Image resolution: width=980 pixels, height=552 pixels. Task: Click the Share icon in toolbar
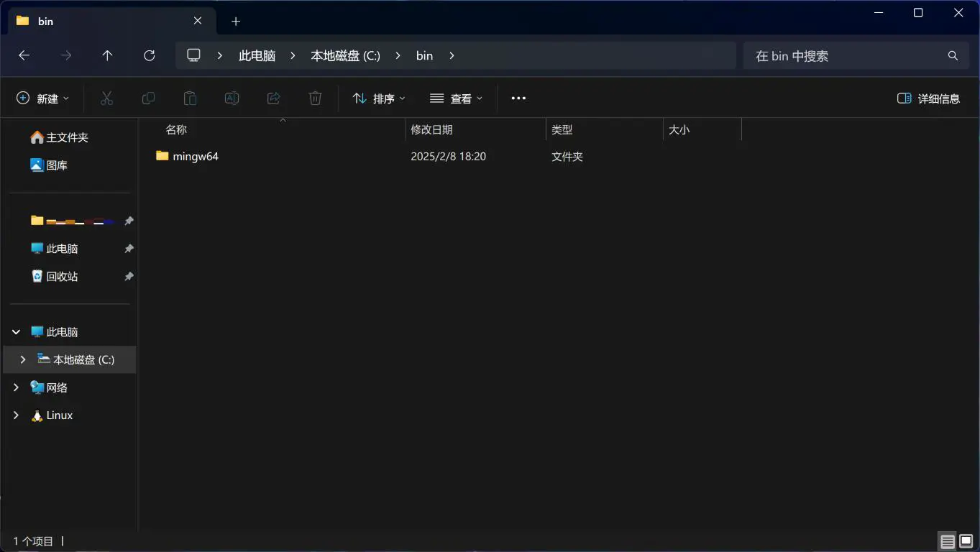coord(273,98)
